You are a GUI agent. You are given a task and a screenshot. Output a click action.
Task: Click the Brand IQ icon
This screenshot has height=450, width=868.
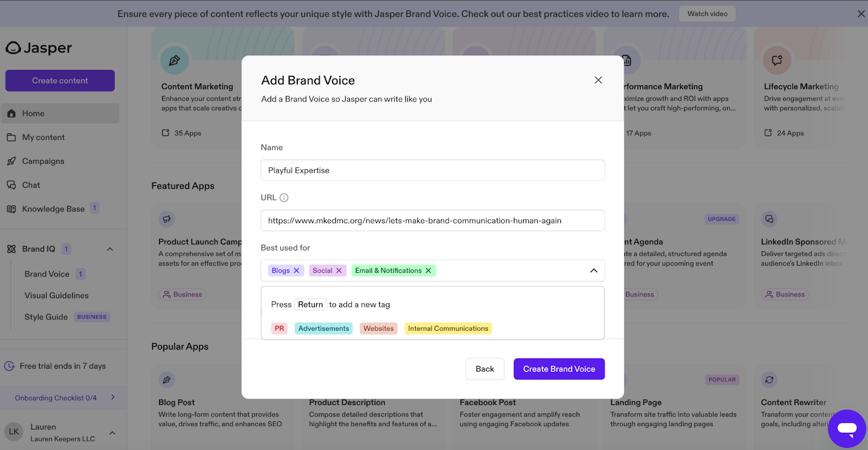coord(11,249)
